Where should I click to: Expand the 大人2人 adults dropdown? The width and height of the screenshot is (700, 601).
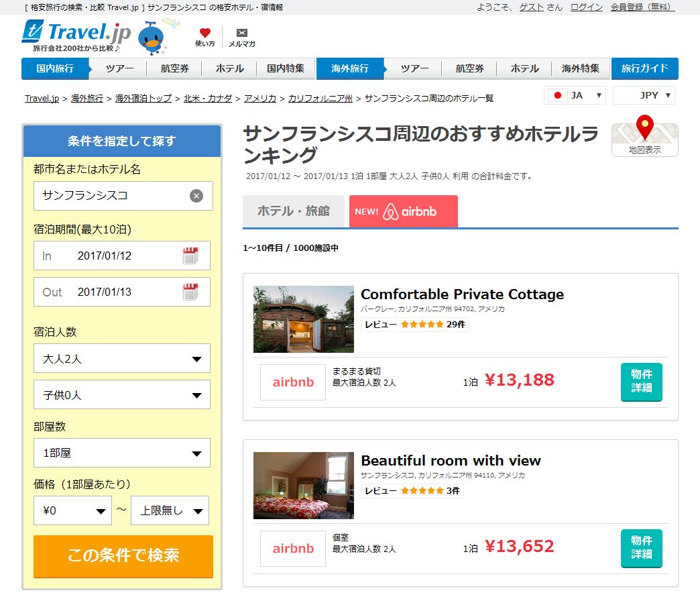click(x=122, y=359)
